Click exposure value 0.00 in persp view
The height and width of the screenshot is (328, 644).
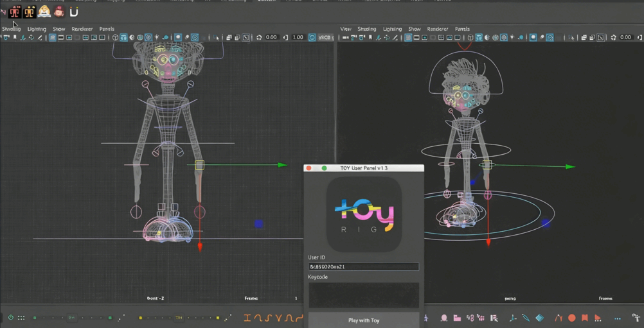tap(625, 37)
